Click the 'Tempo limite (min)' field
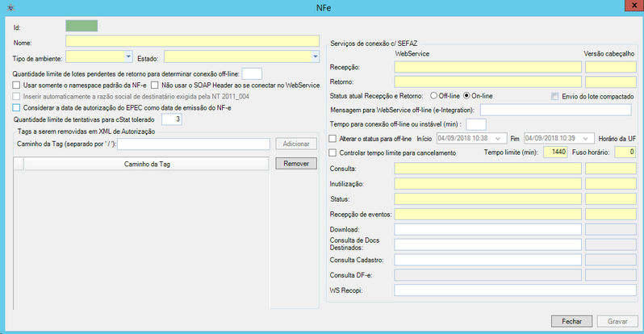The image size is (644, 334). coord(555,152)
